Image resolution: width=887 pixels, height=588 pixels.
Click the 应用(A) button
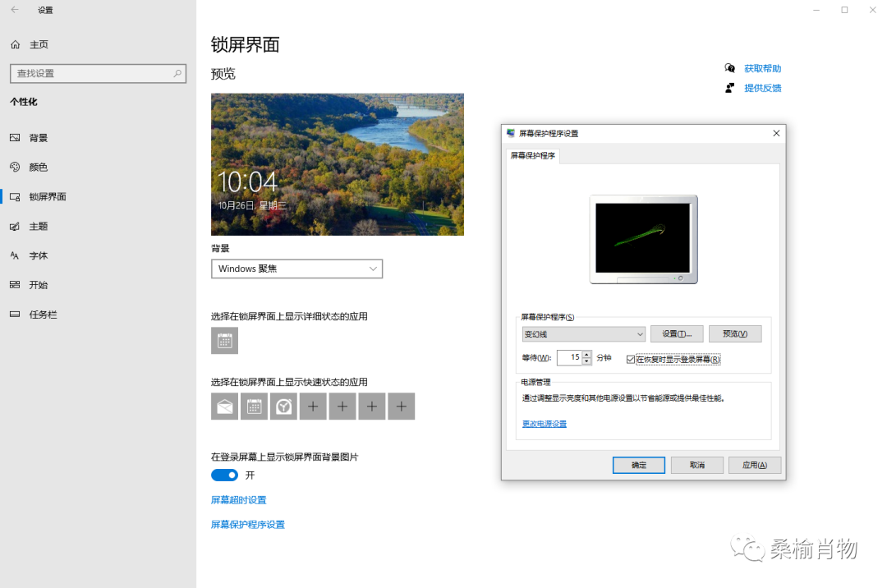pos(755,465)
